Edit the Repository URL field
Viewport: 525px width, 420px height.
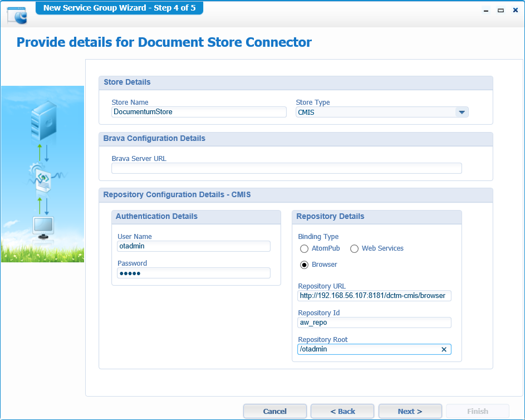374,296
